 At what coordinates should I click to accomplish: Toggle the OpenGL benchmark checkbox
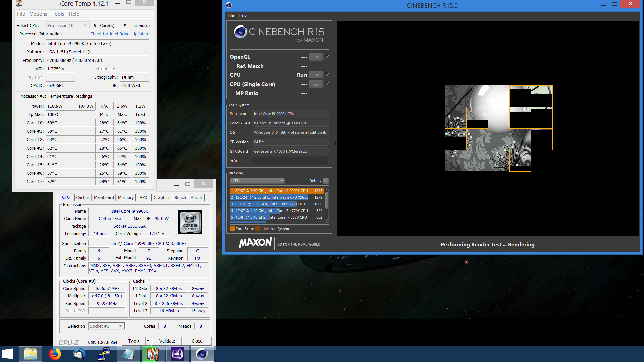click(x=327, y=56)
